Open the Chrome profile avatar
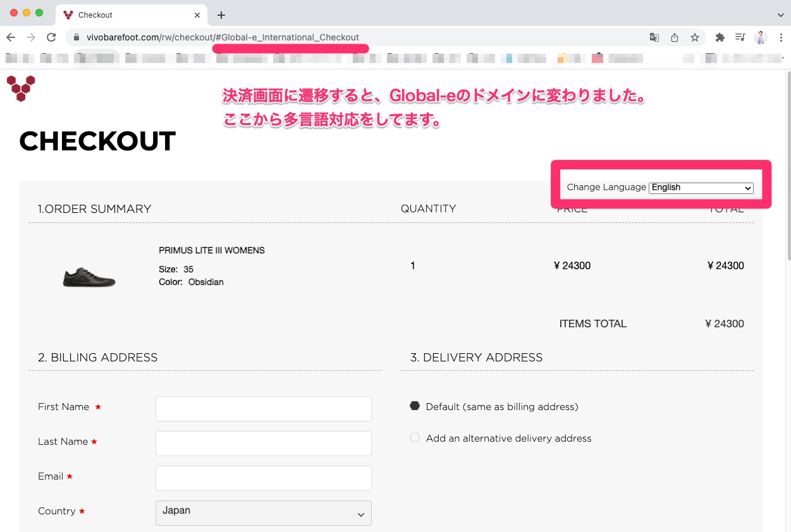The width and height of the screenshot is (791, 532). [x=761, y=37]
